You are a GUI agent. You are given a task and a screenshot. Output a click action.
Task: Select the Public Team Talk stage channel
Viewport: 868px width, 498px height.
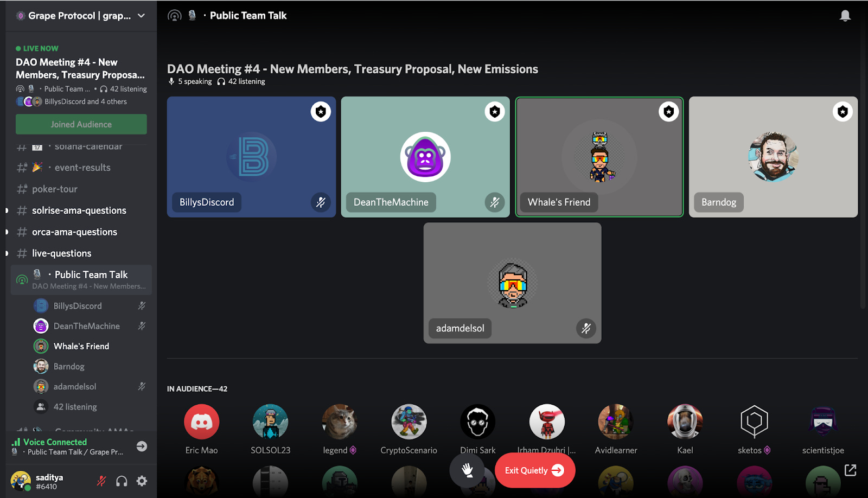click(x=81, y=279)
